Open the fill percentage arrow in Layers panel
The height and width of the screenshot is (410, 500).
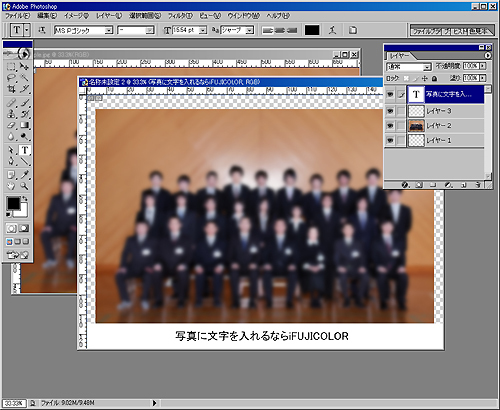pos(483,78)
